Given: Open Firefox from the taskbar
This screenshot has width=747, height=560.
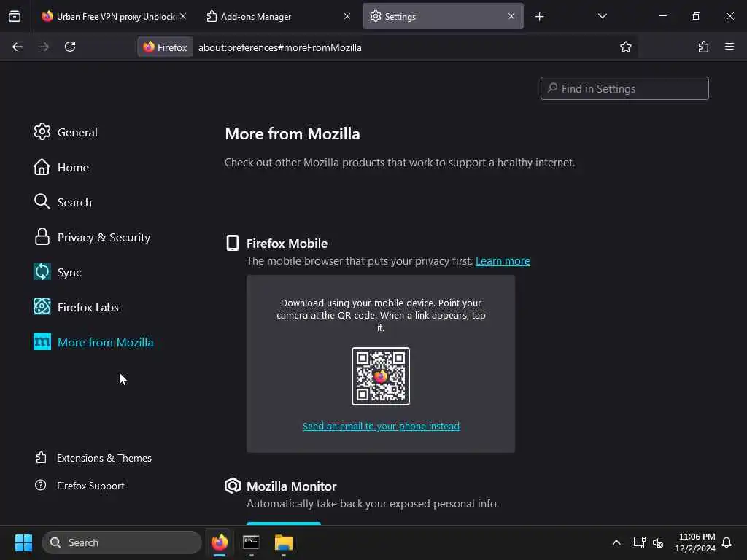Looking at the screenshot, I should pos(219,542).
